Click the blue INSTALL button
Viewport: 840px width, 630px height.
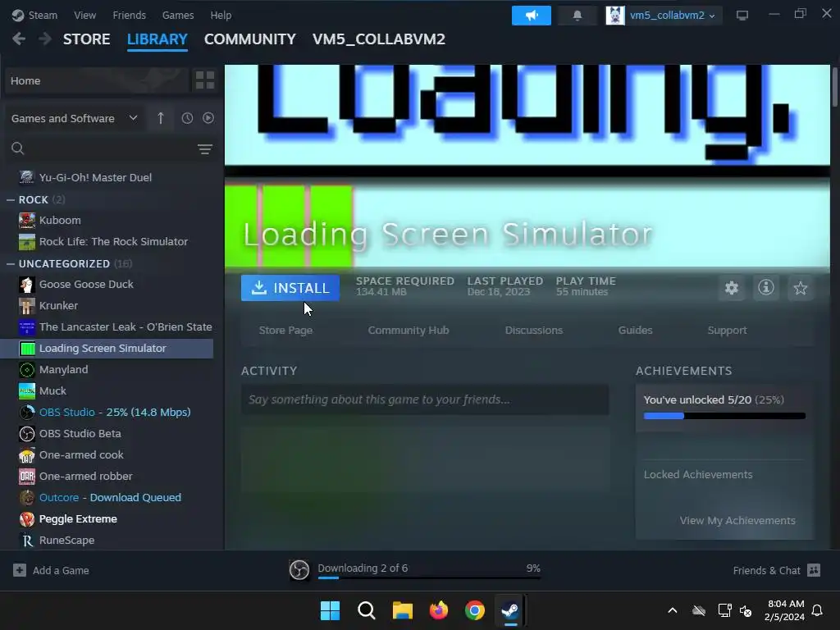[x=290, y=288]
